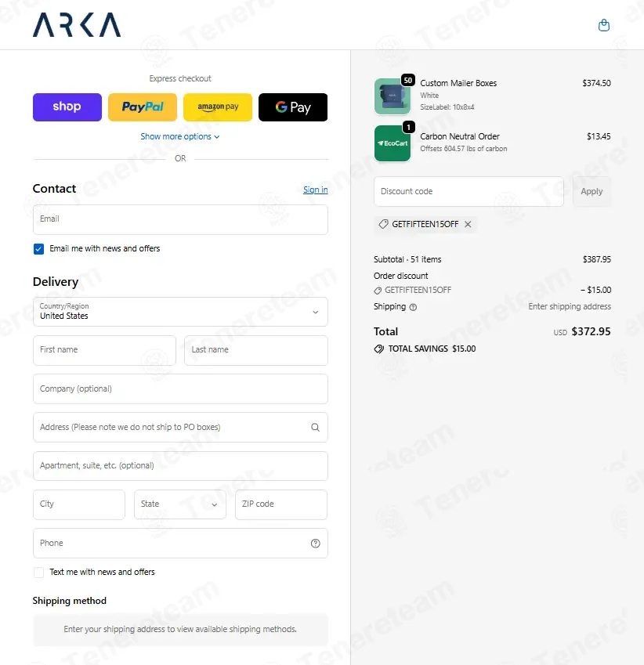Viewport: 644px width, 665px height.
Task: Focus the Email input field
Action: tap(180, 219)
